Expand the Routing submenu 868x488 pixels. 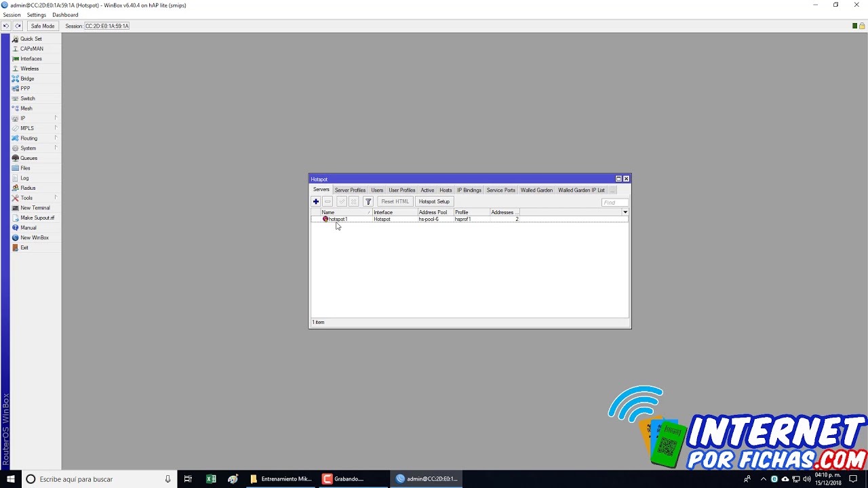coord(35,138)
